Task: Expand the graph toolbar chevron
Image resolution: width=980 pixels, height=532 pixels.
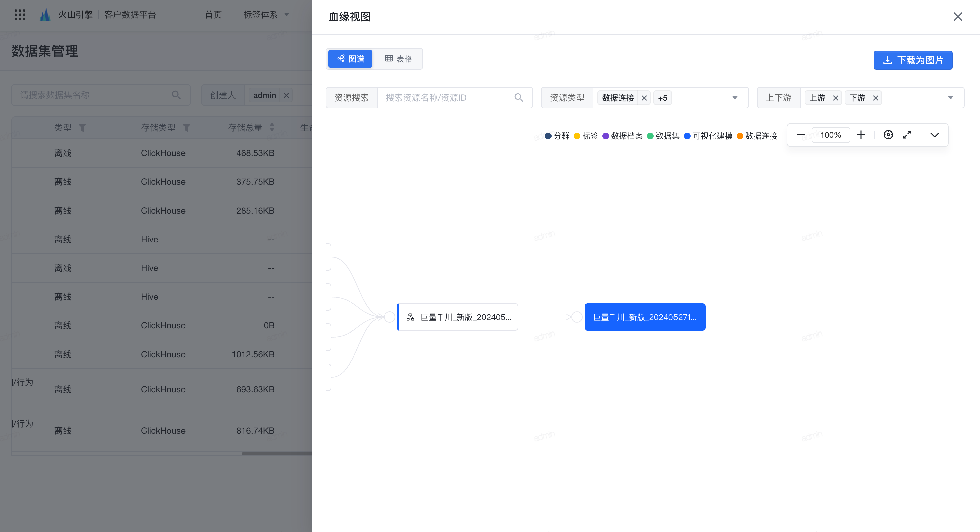Action: 934,135
